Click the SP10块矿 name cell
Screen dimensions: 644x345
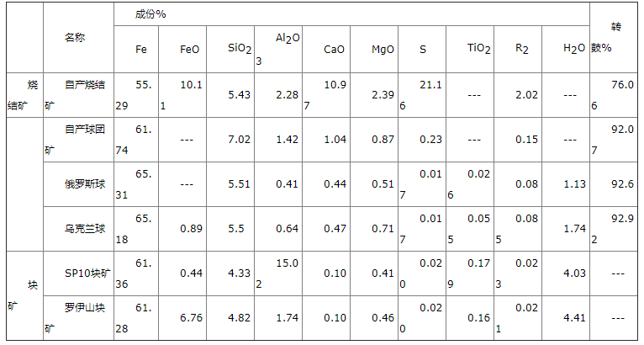(x=85, y=273)
